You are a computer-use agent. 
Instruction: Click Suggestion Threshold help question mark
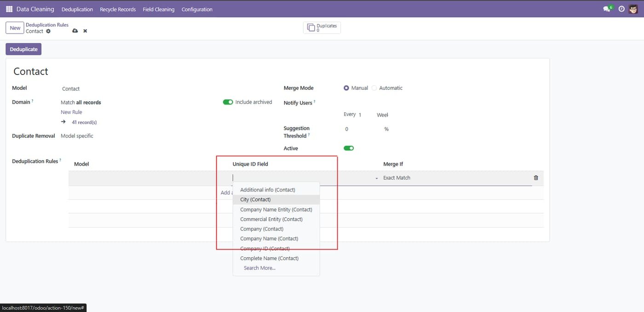point(309,135)
